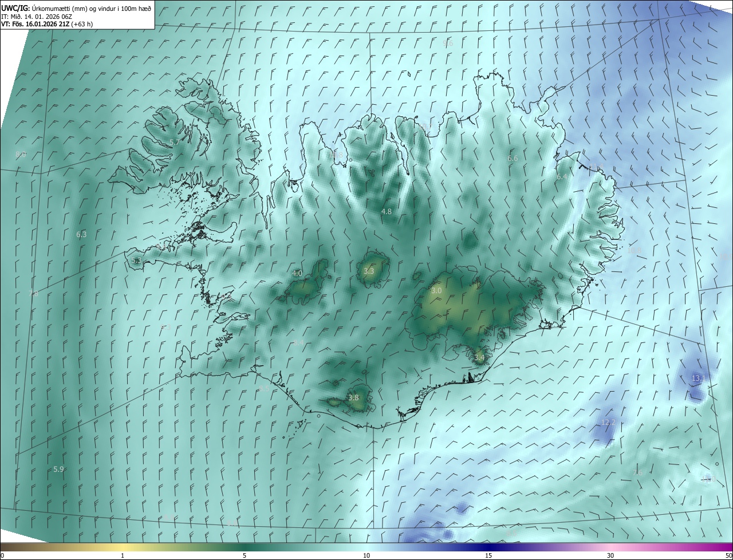The image size is (733, 560).
Task: Click the 3.3 value on the central glacier
Action: (x=369, y=271)
